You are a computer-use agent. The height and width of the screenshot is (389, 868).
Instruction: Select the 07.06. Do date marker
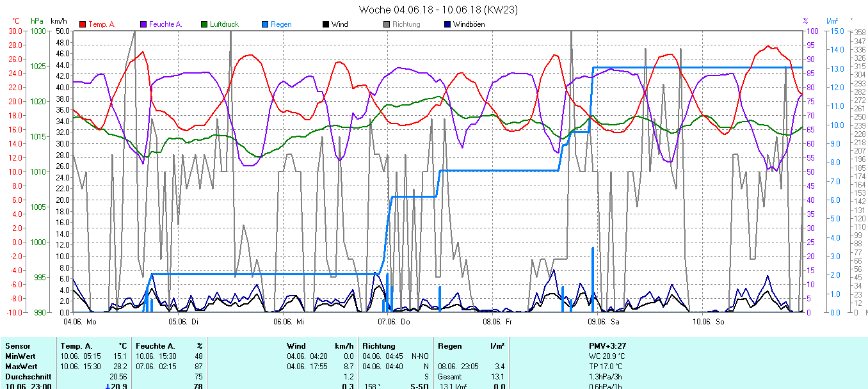[394, 322]
